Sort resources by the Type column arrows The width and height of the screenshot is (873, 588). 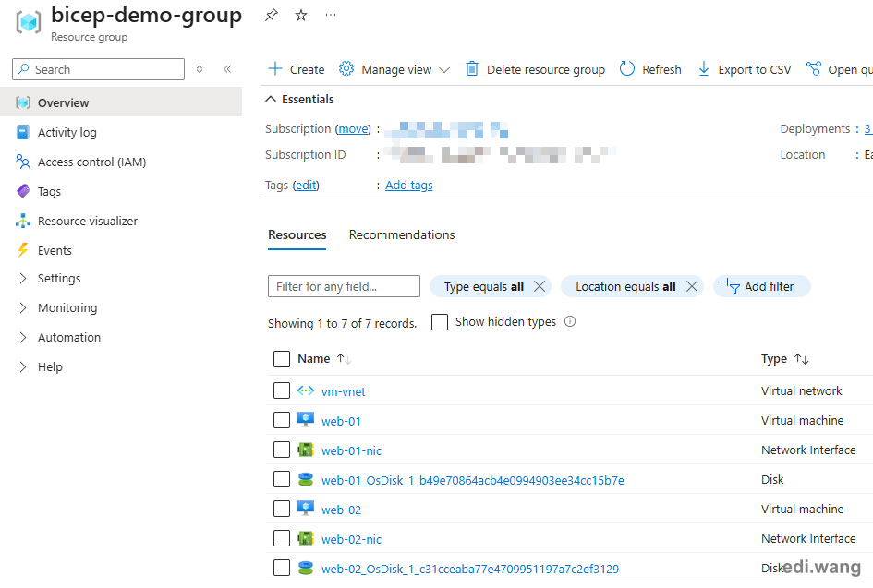pos(801,359)
